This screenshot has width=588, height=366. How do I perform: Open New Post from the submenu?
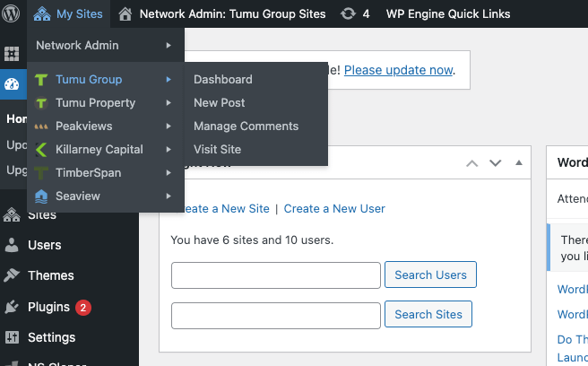pos(219,103)
